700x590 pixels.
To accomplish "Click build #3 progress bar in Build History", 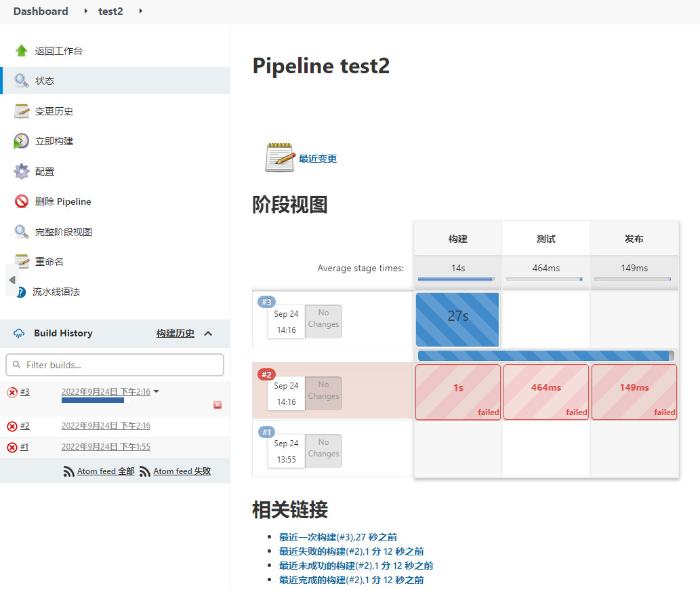I will pyautogui.click(x=93, y=401).
